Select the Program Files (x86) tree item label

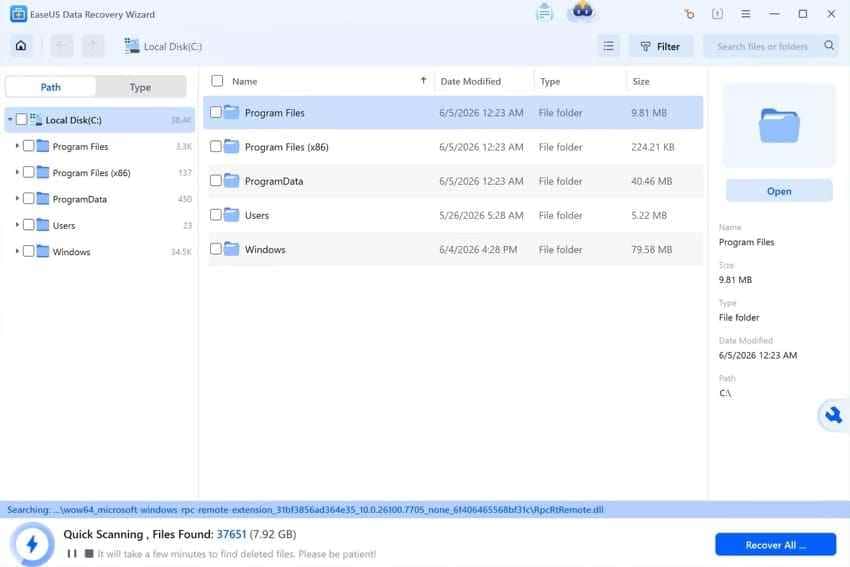(x=92, y=173)
